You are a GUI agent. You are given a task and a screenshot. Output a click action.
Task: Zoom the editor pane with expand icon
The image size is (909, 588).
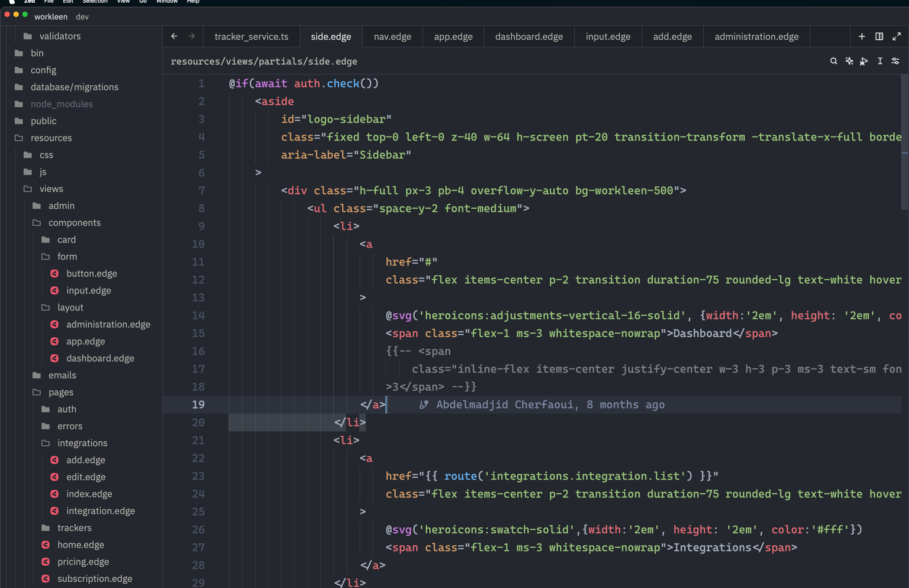[897, 37]
